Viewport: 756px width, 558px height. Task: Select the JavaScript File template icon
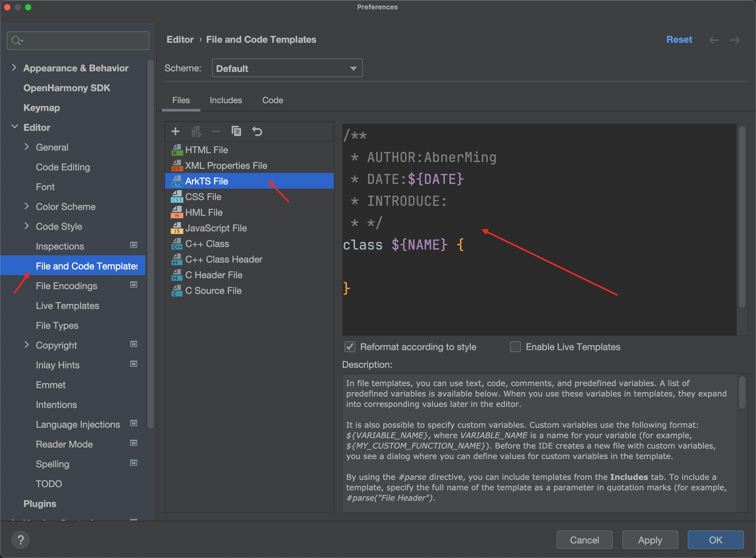[177, 228]
